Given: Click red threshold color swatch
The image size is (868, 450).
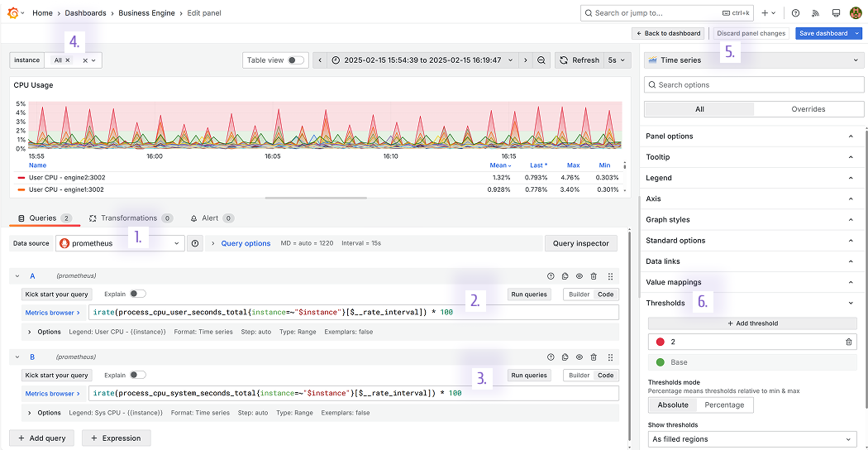Looking at the screenshot, I should pyautogui.click(x=660, y=342).
